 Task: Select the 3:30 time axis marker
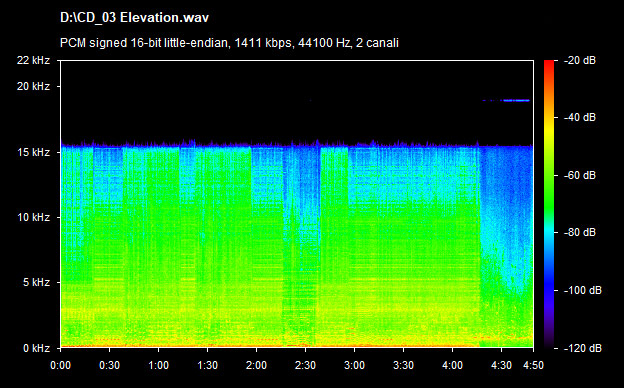click(403, 365)
